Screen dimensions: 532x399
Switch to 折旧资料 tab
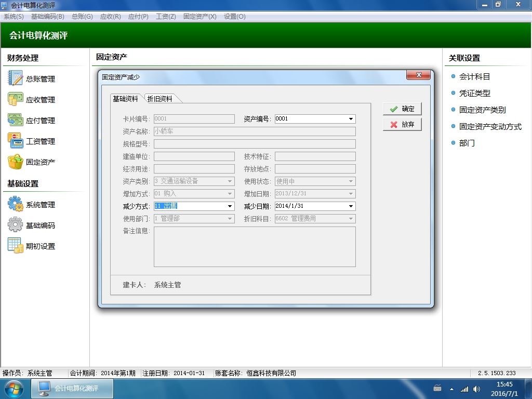point(160,99)
